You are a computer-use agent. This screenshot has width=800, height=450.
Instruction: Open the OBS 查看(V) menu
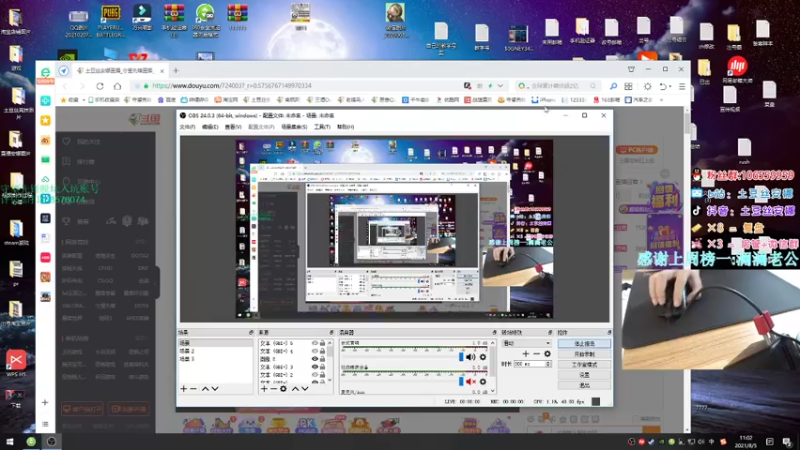click(x=233, y=127)
